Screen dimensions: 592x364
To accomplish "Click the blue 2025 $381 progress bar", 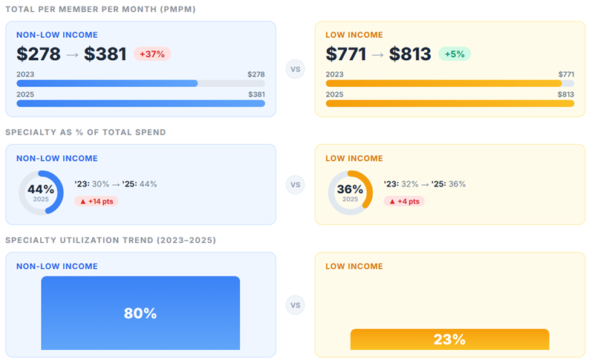I will click(140, 104).
